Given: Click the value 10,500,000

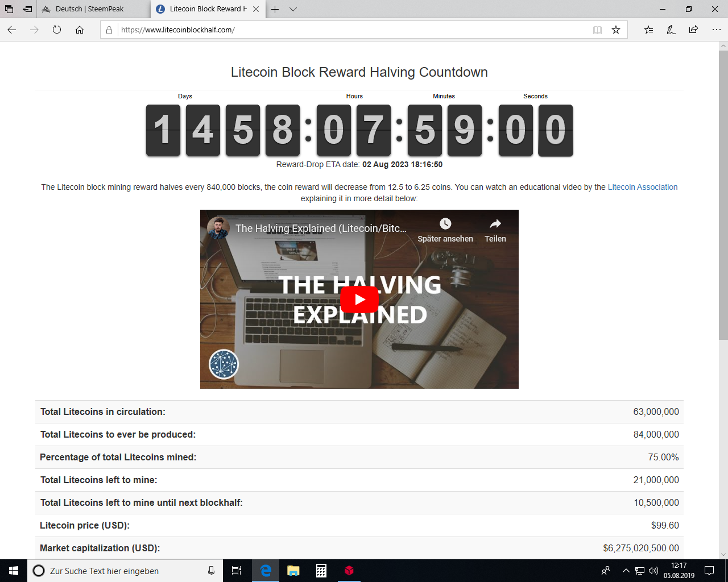Looking at the screenshot, I should (656, 502).
